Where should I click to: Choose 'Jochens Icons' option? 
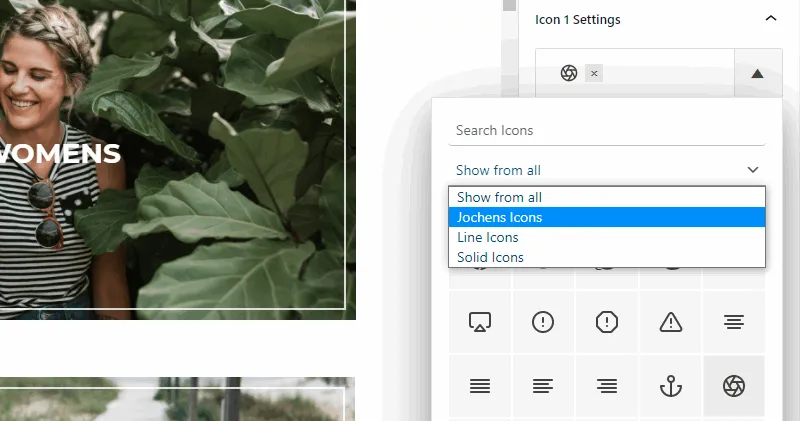pos(607,217)
